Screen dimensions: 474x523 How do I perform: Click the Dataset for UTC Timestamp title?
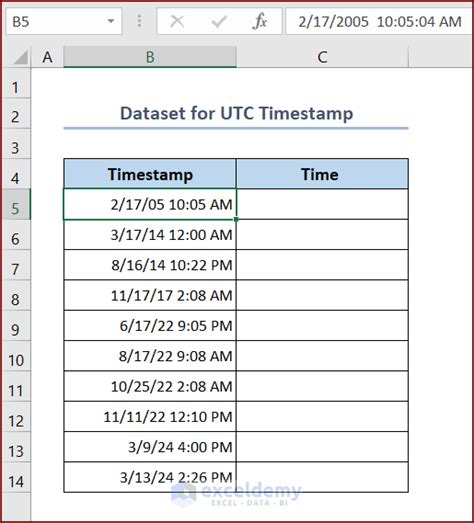click(x=236, y=113)
